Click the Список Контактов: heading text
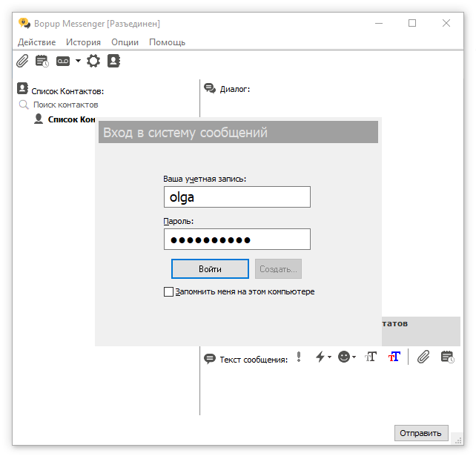Image resolution: width=476 pixels, height=459 pixels. [67, 91]
